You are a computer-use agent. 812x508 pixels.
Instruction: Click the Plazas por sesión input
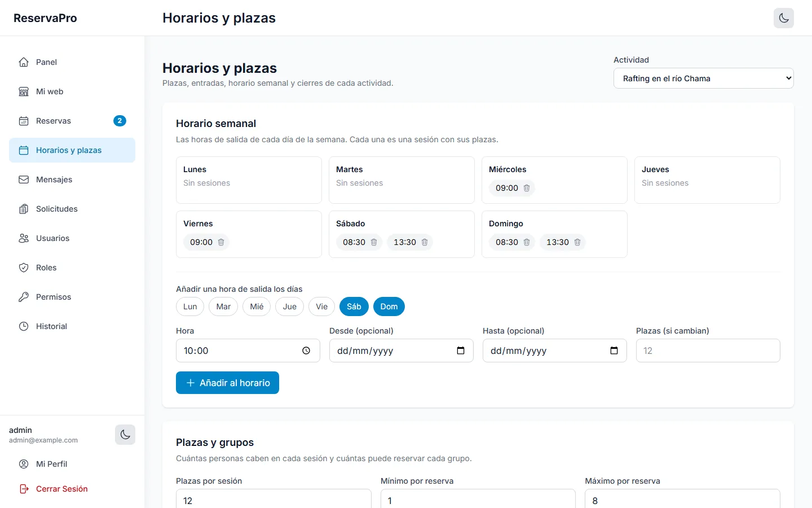tap(273, 500)
